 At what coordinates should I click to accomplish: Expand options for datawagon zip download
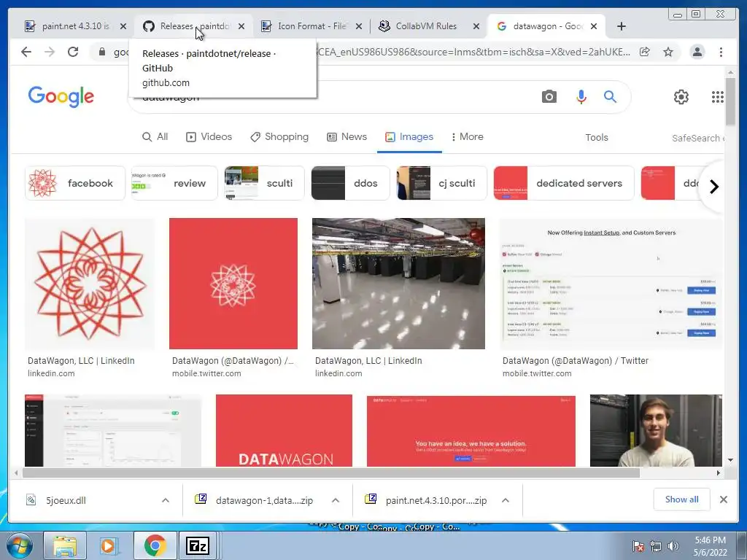[x=336, y=500]
